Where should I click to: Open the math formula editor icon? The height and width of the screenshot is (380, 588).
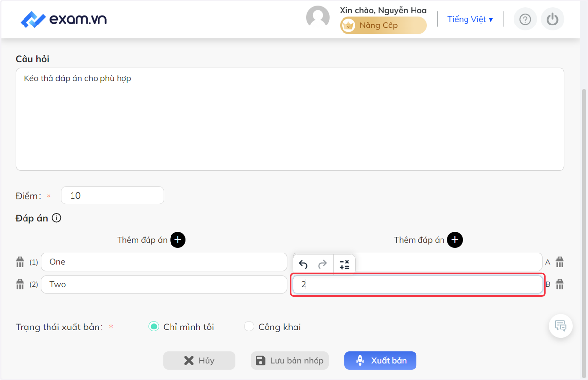pyautogui.click(x=344, y=265)
